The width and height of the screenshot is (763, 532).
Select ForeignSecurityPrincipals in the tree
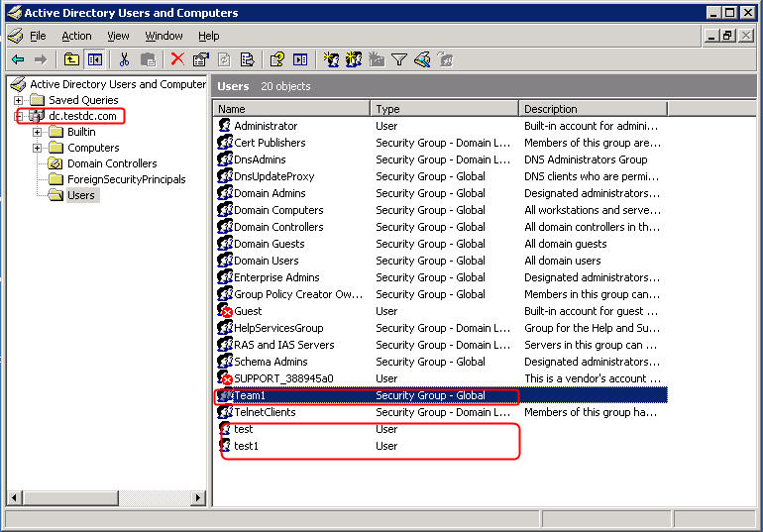point(127,179)
